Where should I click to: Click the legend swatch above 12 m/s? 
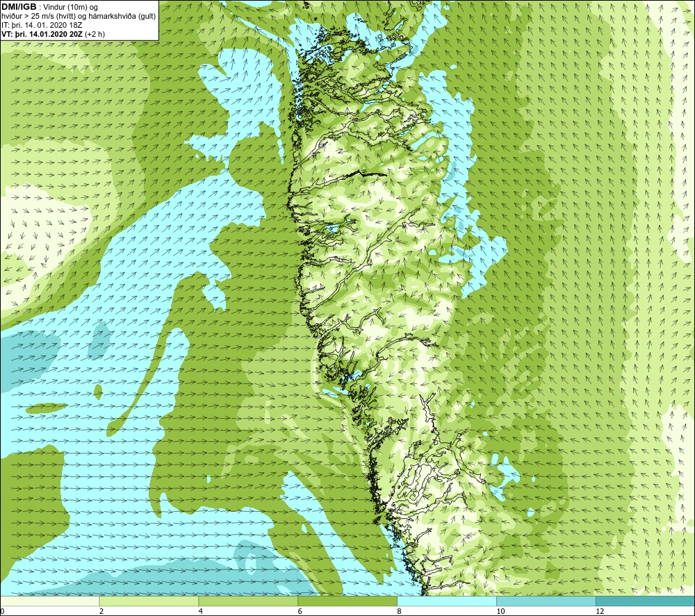(645, 601)
